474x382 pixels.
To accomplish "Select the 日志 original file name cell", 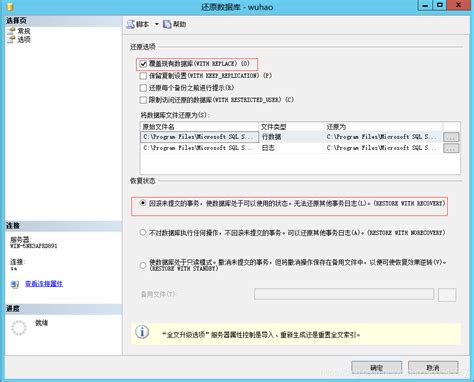I will coord(200,148).
